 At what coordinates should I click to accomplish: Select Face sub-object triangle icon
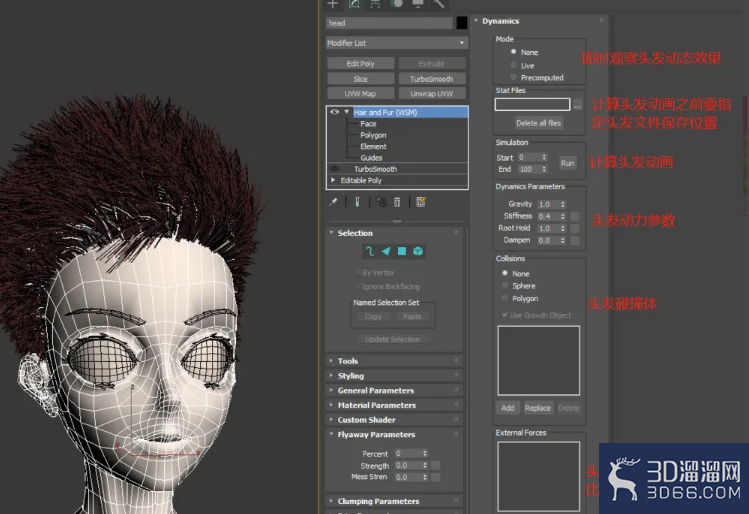386,251
